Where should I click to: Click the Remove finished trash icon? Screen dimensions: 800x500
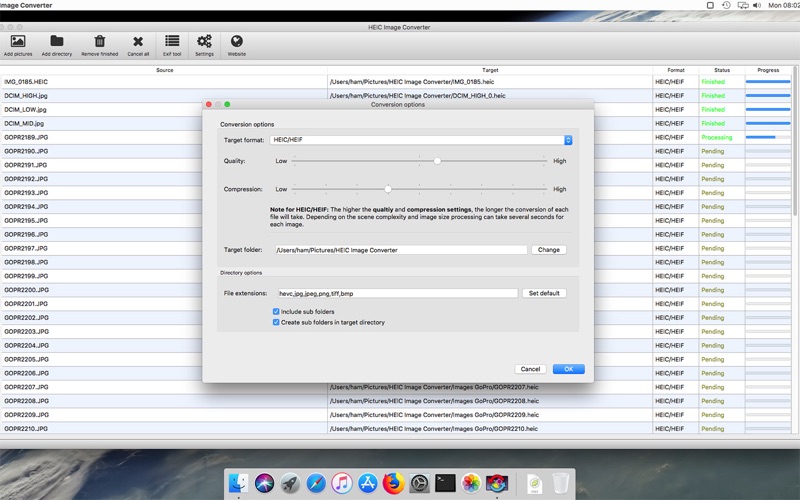[99, 41]
